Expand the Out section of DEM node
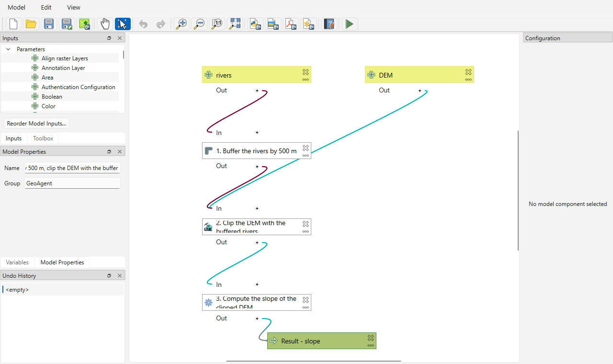This screenshot has width=613, height=364. 420,90
